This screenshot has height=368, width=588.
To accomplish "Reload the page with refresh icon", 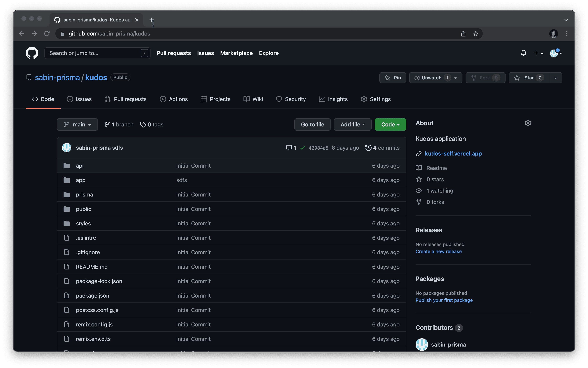I will [47, 34].
